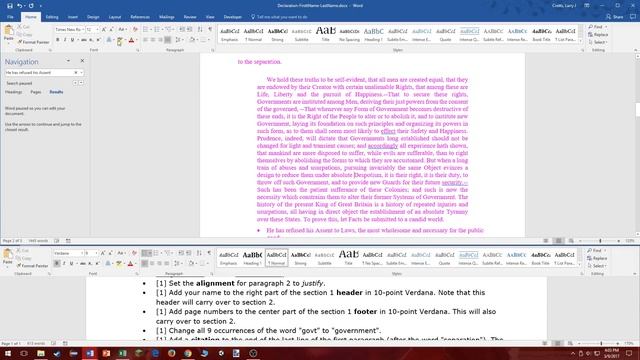640x360 pixels.
Task: Click Sort icon in upper window Paragraph group
Action: click(200, 29)
